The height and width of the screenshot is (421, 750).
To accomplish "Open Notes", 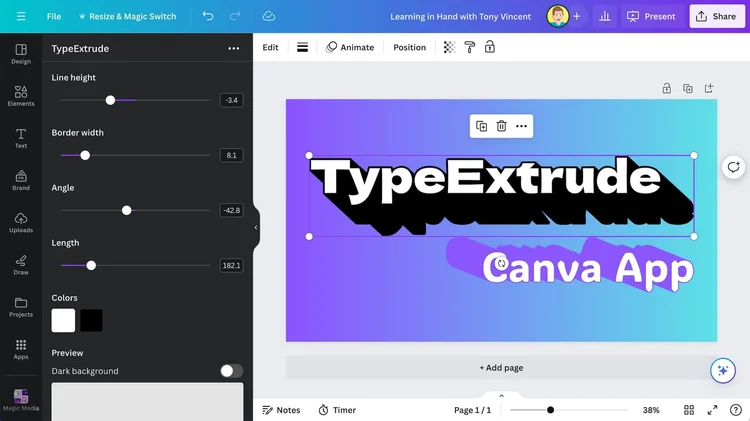I will click(x=281, y=410).
